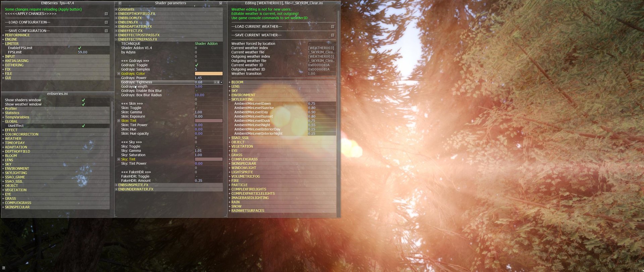This screenshot has width=644, height=272.
Task: Click the APPLY CHANGES square button
Action: coord(106,14)
